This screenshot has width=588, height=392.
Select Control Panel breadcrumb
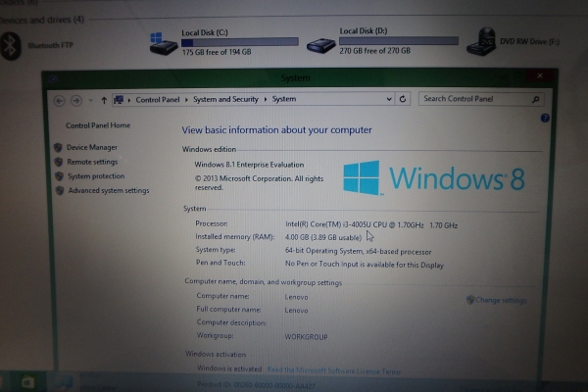(x=158, y=100)
